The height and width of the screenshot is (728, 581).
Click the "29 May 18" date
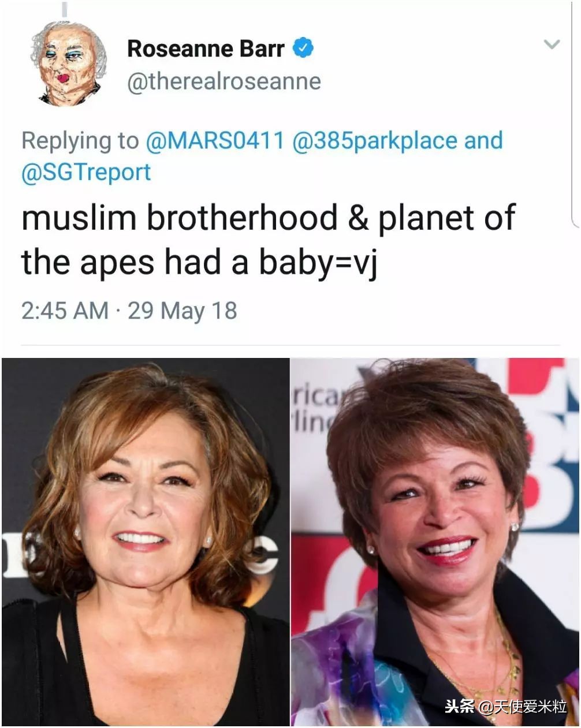(183, 311)
